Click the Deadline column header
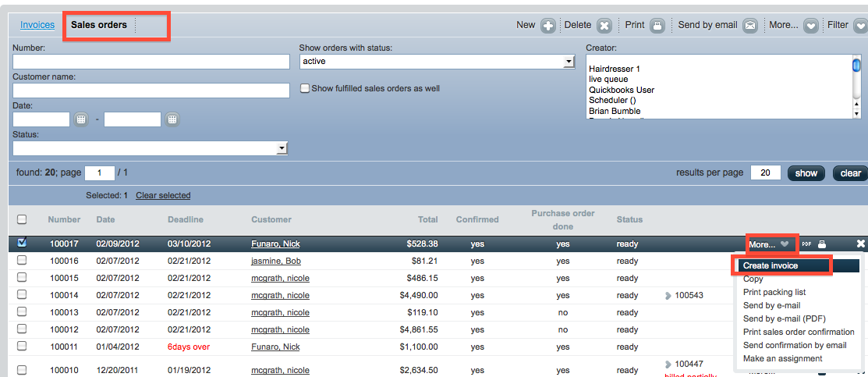 [x=186, y=219]
